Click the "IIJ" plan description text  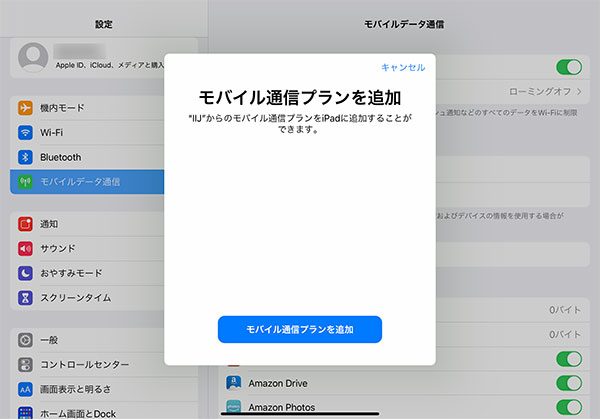point(300,124)
